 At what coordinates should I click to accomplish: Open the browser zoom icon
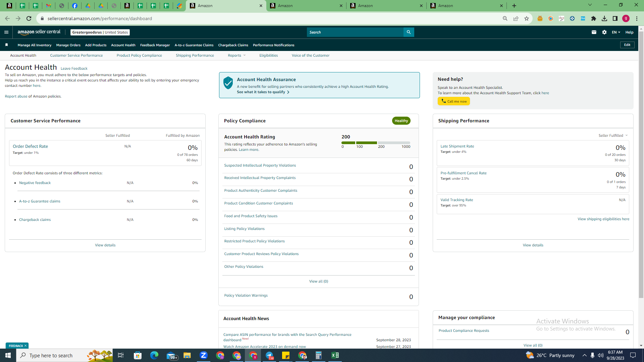coord(505,18)
